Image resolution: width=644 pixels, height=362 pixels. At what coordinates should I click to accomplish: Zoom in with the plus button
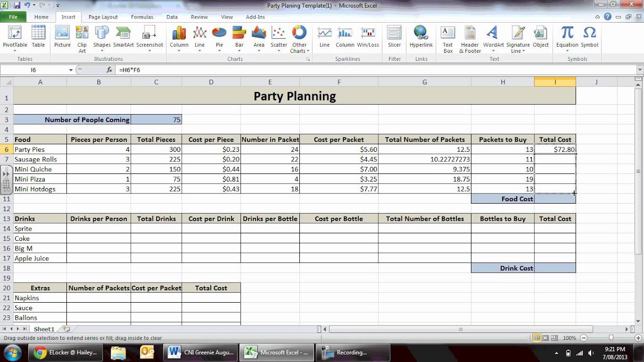(638, 338)
